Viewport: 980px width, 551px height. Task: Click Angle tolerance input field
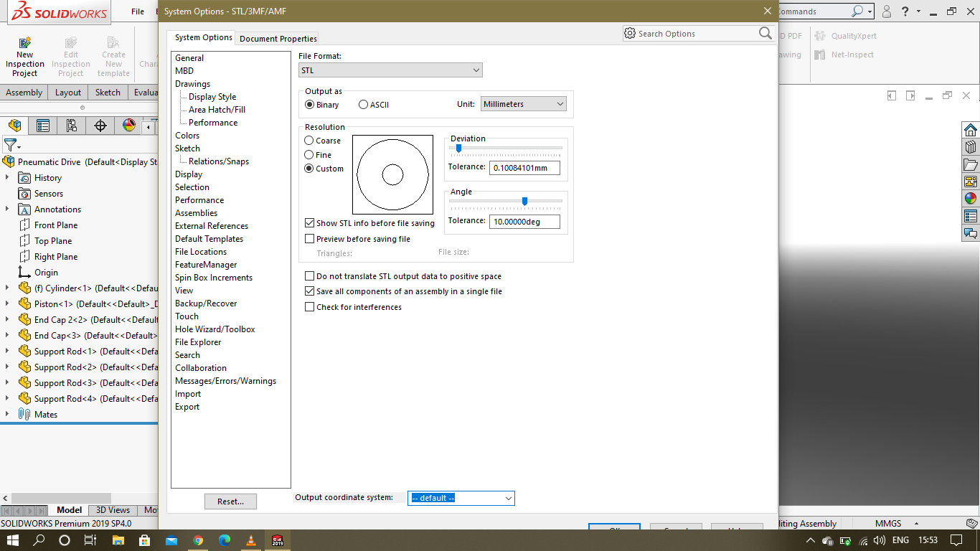coord(524,222)
